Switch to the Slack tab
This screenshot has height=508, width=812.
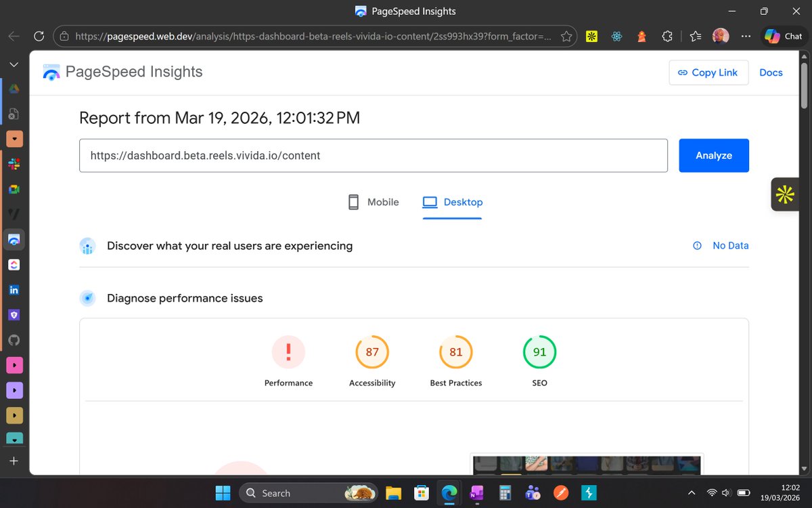14,164
